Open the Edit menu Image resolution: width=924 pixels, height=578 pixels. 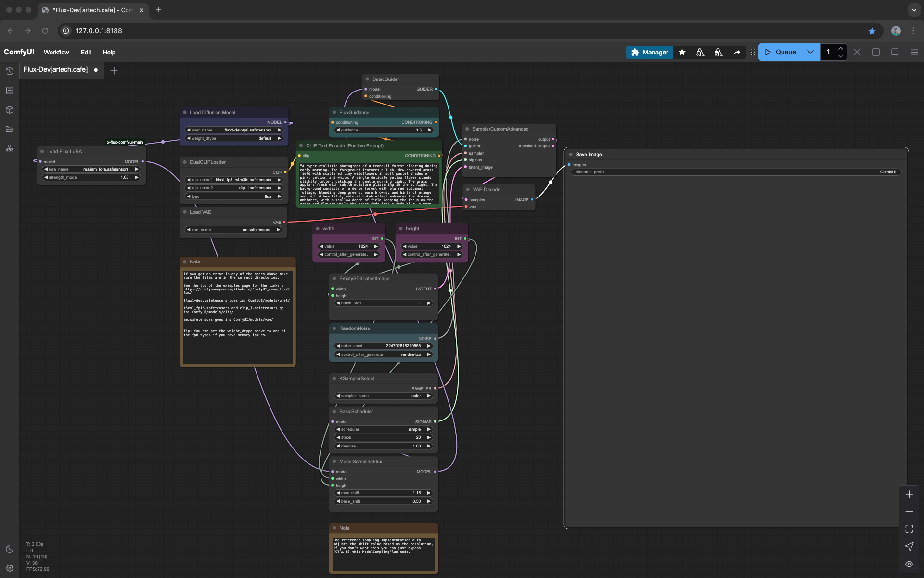click(86, 52)
